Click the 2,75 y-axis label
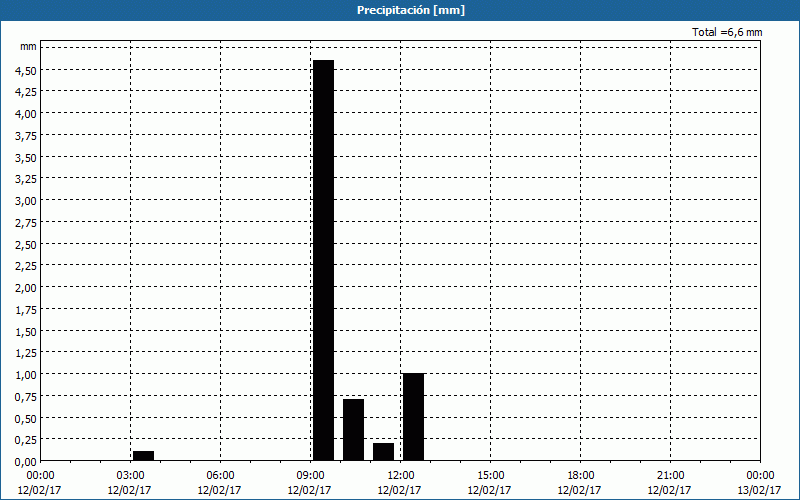This screenshot has width=800, height=500. tap(26, 223)
